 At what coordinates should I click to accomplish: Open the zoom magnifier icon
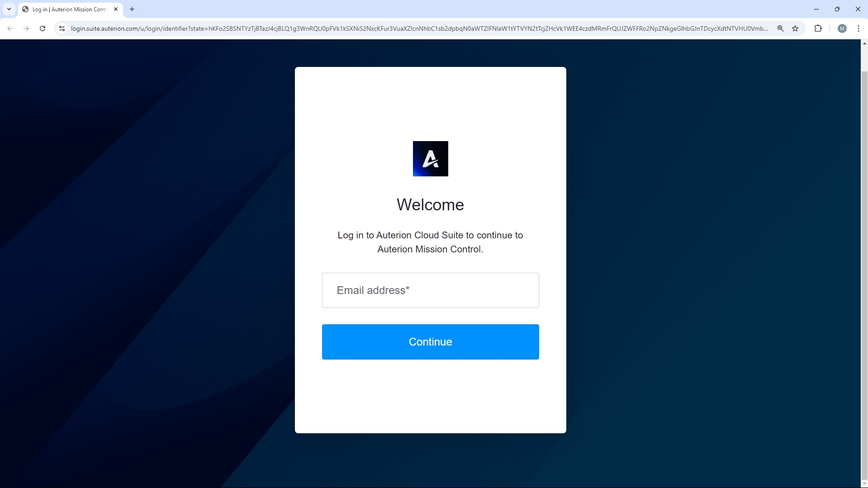point(780,28)
